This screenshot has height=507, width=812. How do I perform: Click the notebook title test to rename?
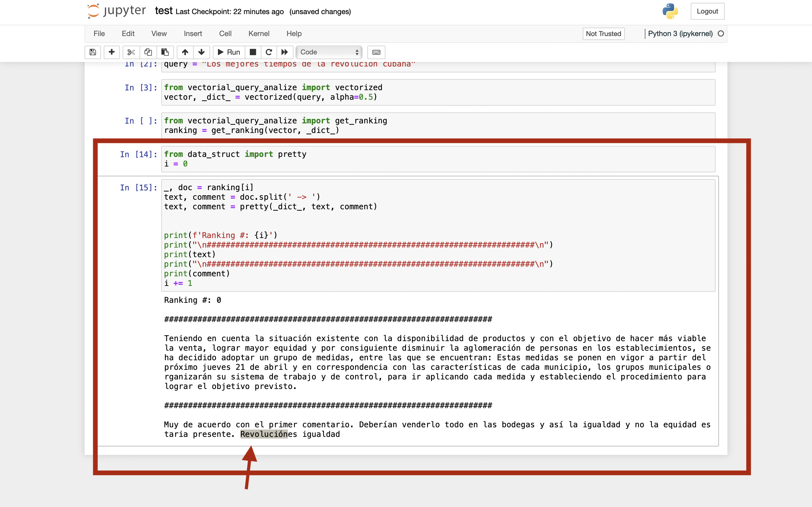164,11
